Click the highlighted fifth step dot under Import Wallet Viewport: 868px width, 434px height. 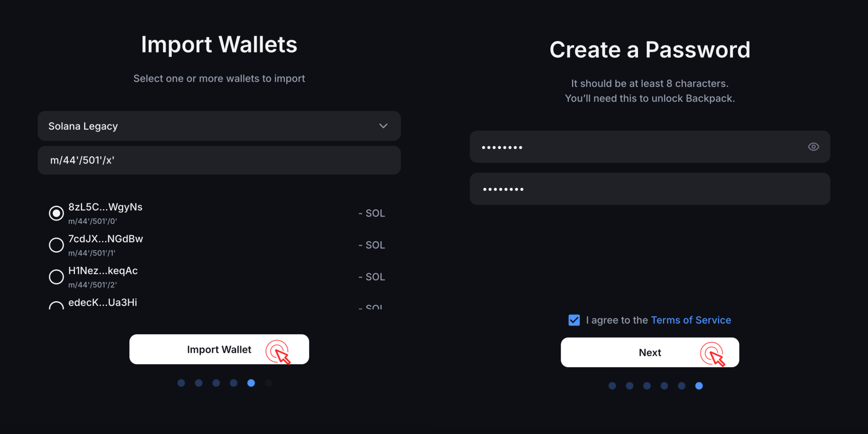pos(251,383)
